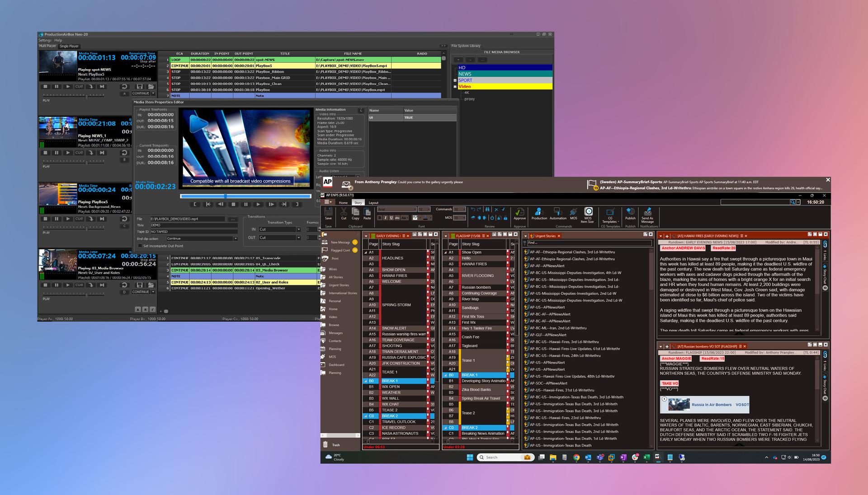Screen dimensions: 868x495
Task: Open CG Templates in ribbon
Action: [x=609, y=213]
